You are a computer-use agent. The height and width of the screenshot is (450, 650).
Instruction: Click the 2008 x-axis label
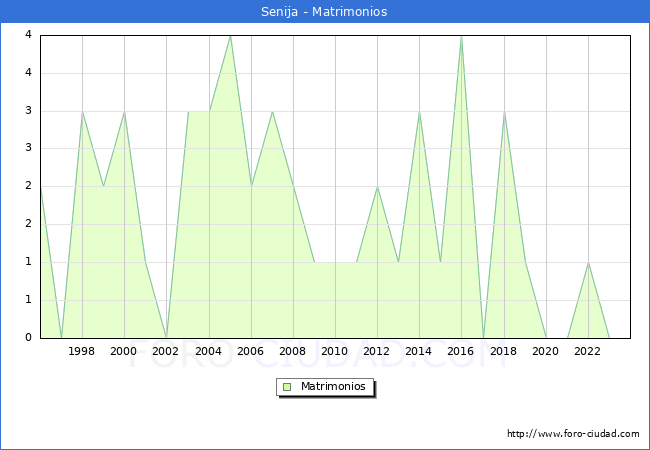293,351
